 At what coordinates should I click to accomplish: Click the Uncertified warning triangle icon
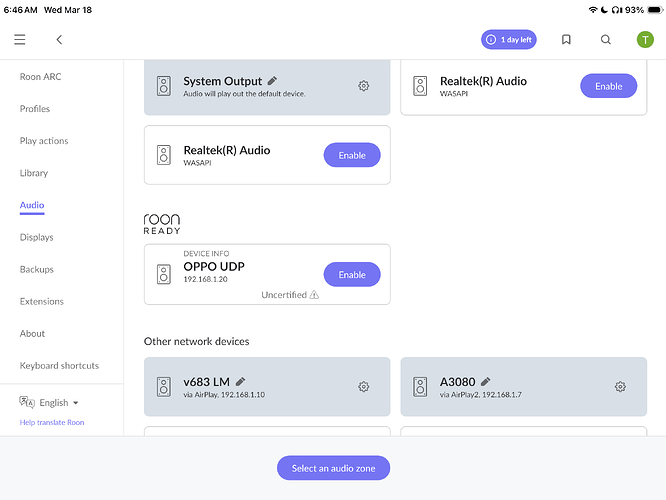(314, 294)
